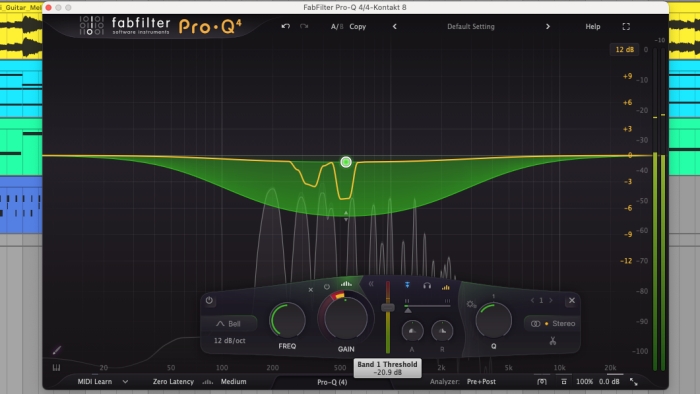Close the FabFilter Pro-Q 4 window

[x=49, y=8]
